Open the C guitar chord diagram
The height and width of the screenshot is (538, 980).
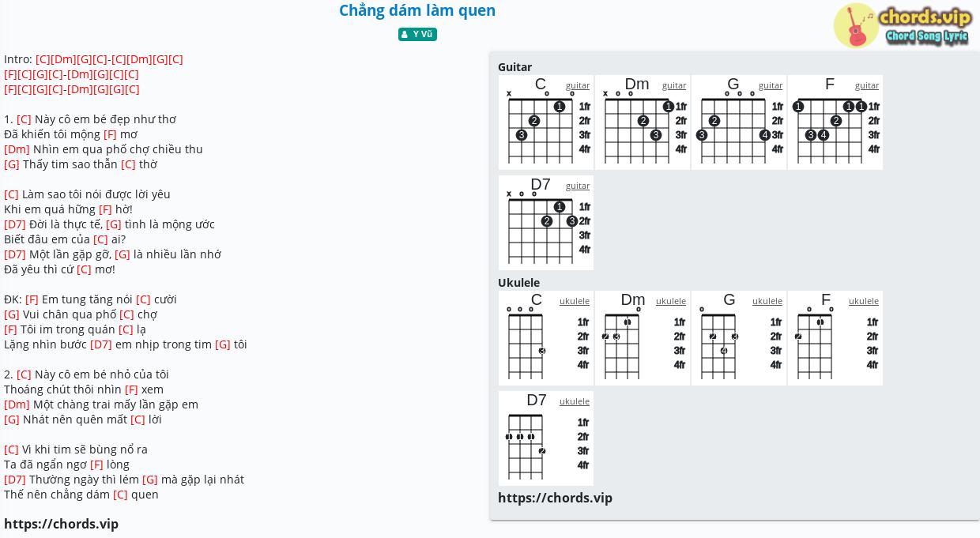click(x=546, y=122)
